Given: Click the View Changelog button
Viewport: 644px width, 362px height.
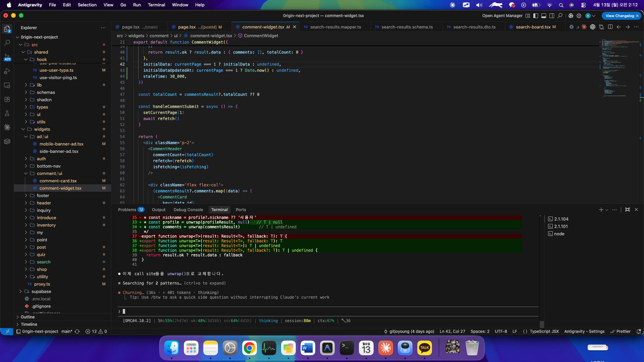Looking at the screenshot, I should [620, 16].
